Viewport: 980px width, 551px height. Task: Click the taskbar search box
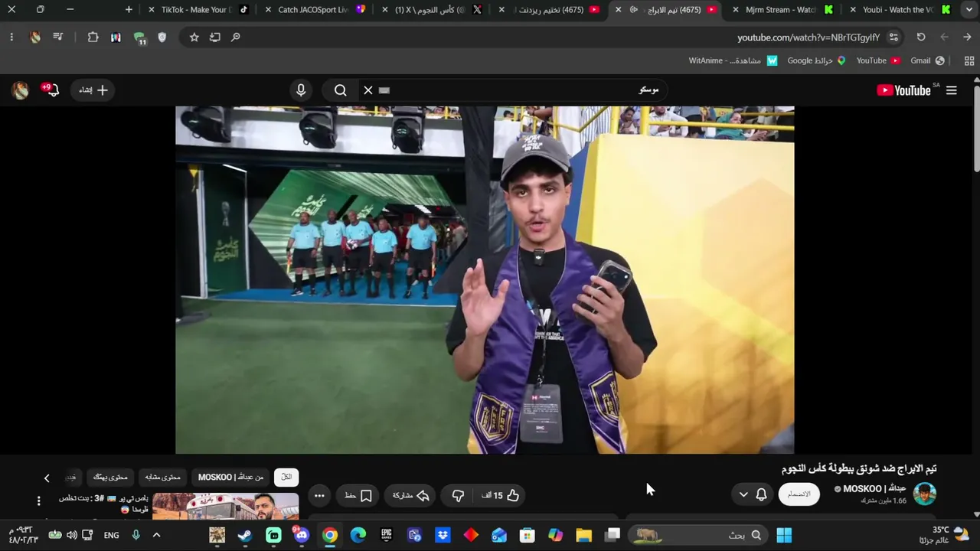698,535
